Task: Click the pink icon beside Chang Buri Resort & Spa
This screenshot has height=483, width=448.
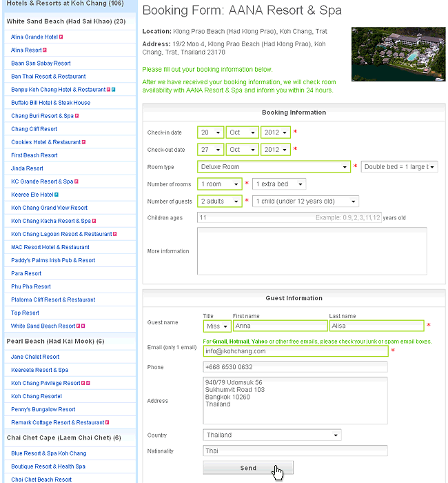Action: point(77,116)
